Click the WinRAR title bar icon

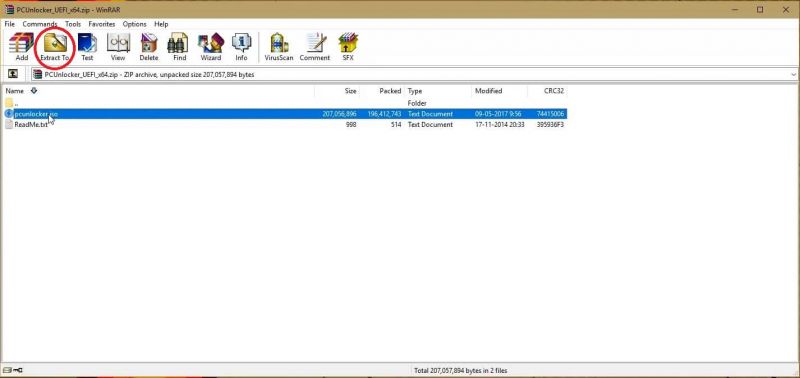coord(9,10)
